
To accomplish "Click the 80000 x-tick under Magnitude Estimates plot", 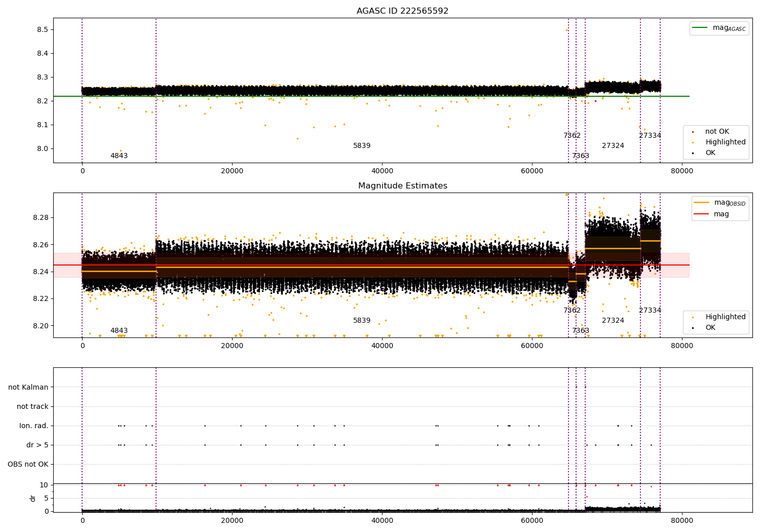I will (682, 346).
